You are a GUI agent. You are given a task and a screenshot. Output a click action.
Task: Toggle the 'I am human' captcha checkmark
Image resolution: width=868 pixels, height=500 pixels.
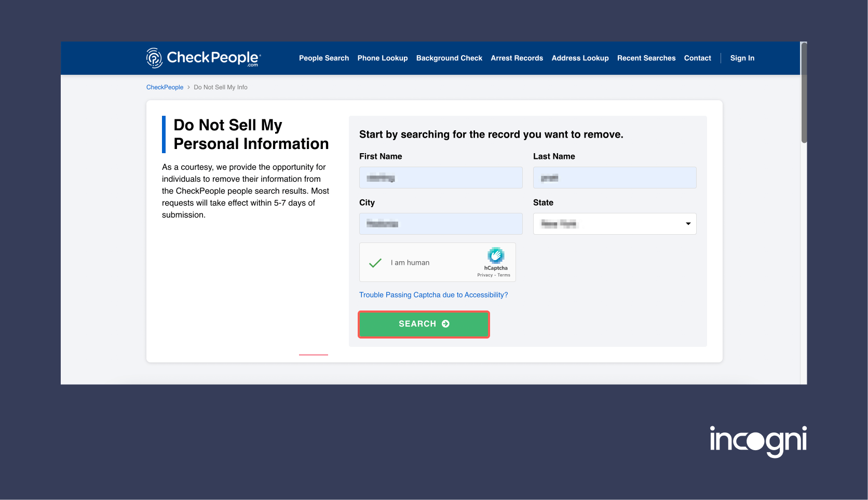375,263
